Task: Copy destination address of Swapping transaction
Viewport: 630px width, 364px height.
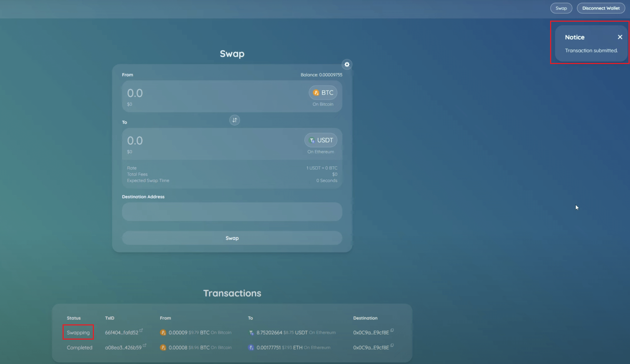Action: 392,330
